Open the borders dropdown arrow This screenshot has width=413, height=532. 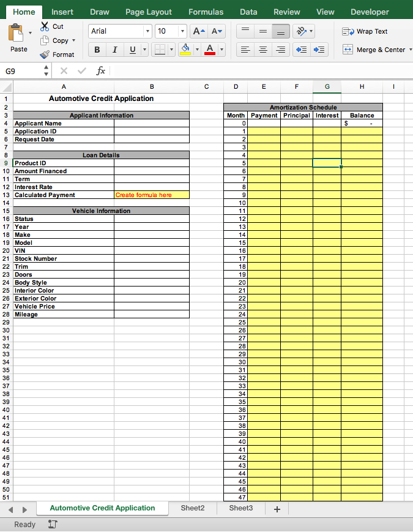(171, 50)
